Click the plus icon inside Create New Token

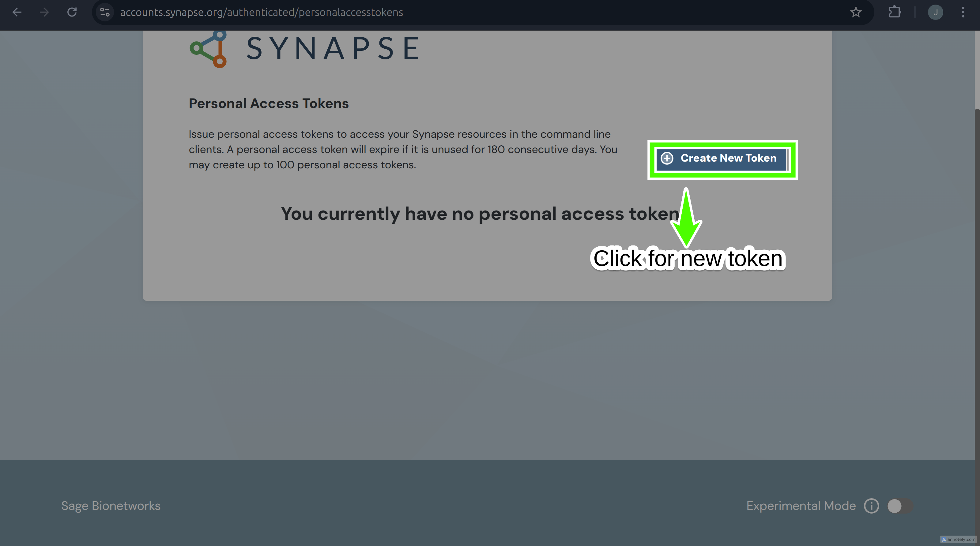tap(667, 159)
